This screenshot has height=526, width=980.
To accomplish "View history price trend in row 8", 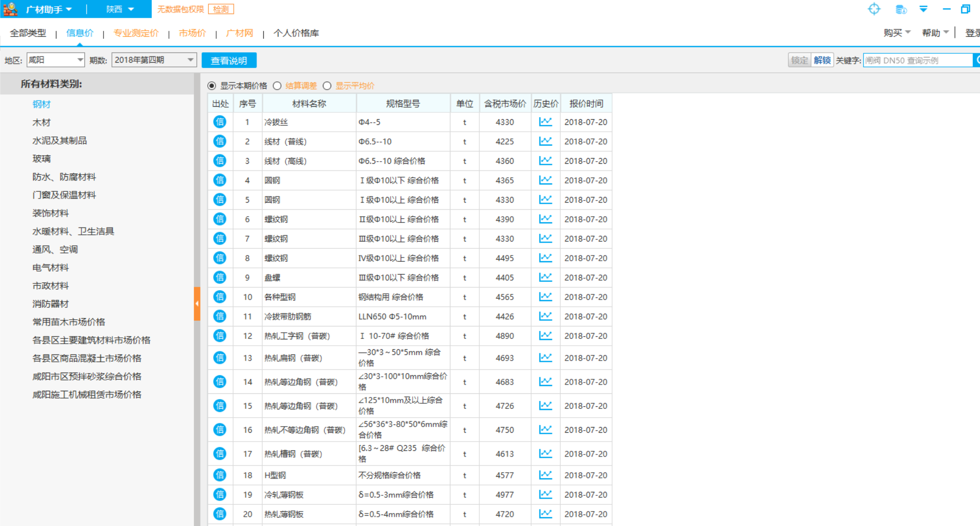I will coord(545,258).
